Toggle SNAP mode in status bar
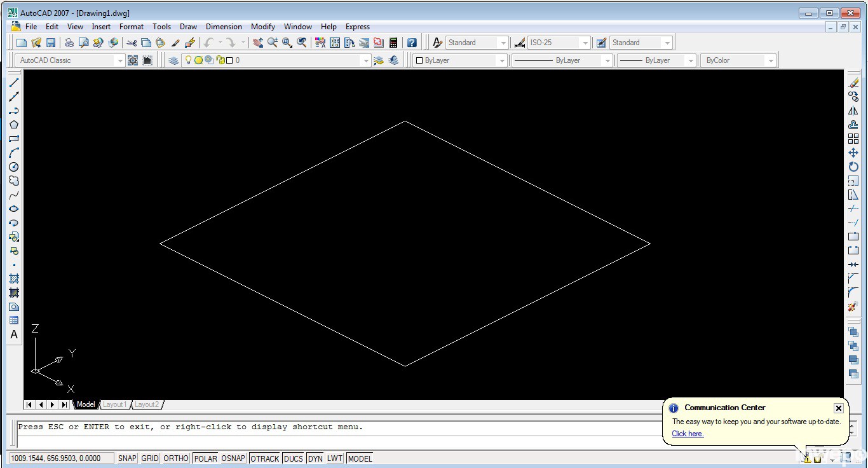The height and width of the screenshot is (468, 868). pos(127,458)
